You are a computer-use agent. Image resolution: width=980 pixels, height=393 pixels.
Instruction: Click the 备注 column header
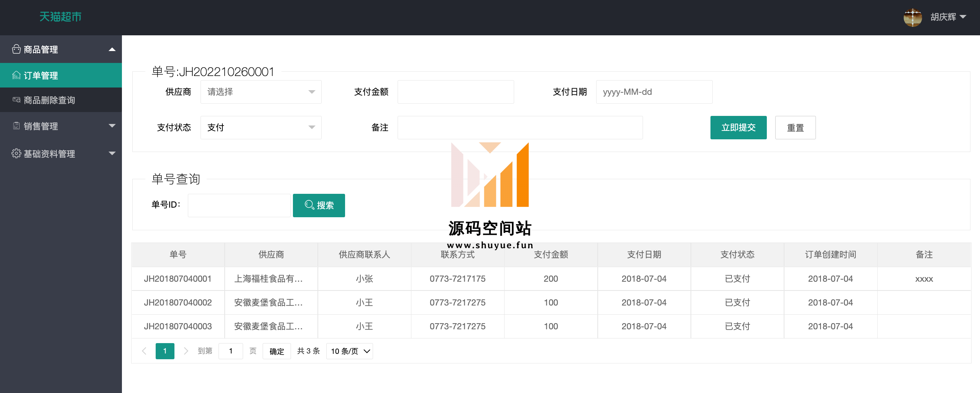[924, 254]
